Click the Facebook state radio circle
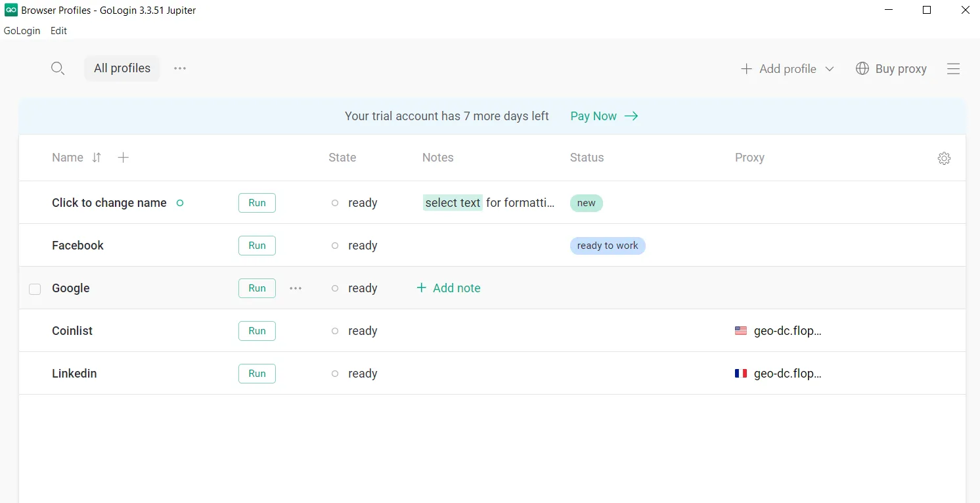This screenshot has height=503, width=980. (x=335, y=246)
